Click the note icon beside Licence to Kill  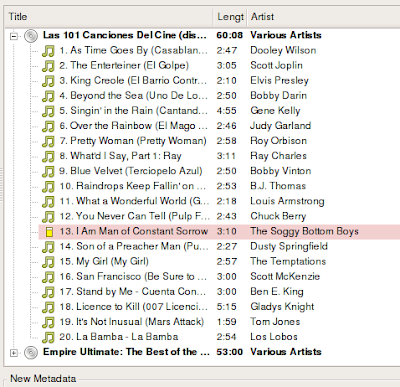point(48,307)
